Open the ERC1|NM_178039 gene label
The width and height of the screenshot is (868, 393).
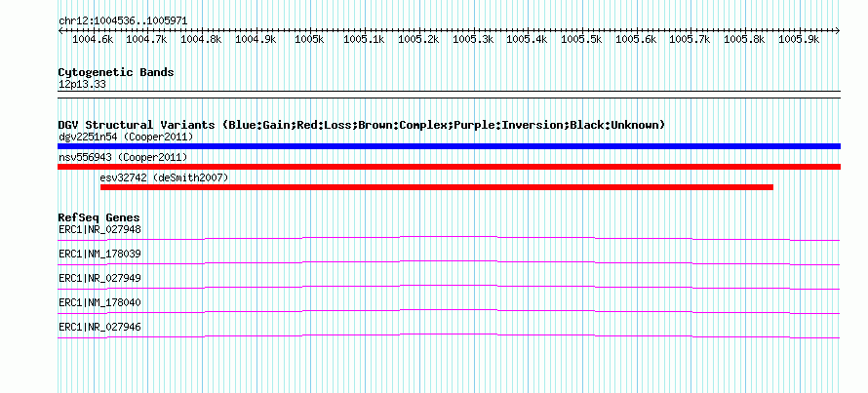pos(99,255)
